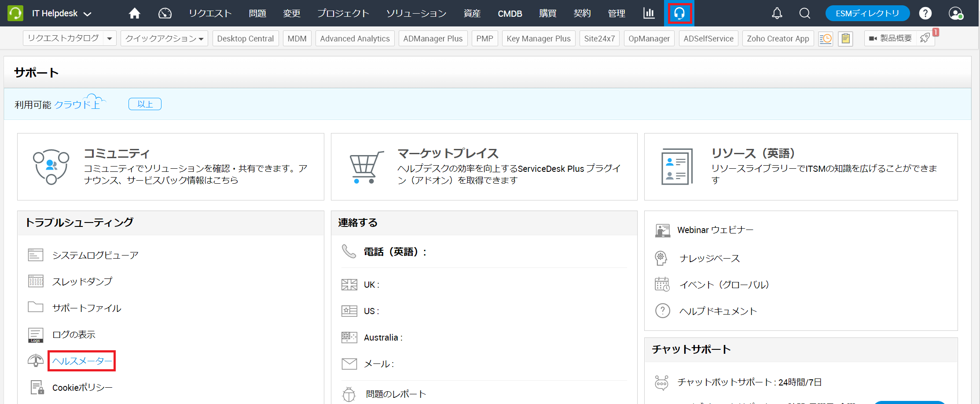Viewport: 980px width, 404px height.
Task: Open the Reports bar chart icon
Action: coord(649,14)
